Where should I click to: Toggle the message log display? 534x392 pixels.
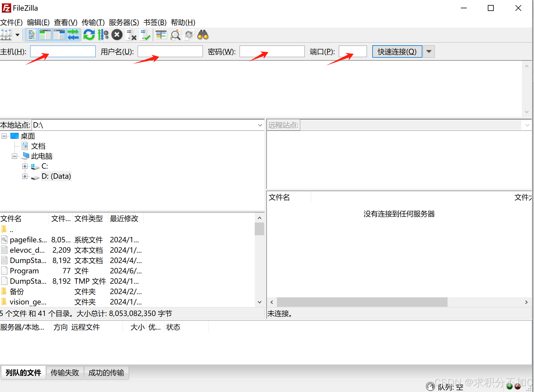tap(31, 35)
